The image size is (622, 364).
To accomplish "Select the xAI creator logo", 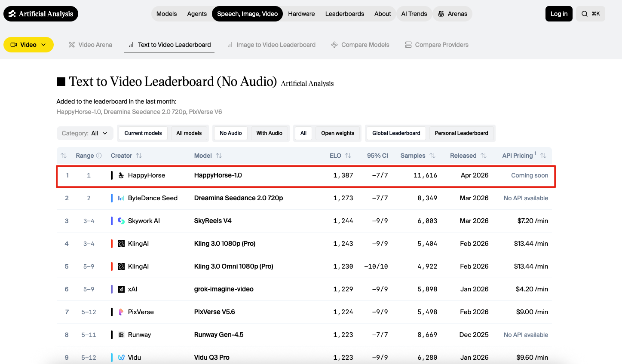I will coord(121,289).
